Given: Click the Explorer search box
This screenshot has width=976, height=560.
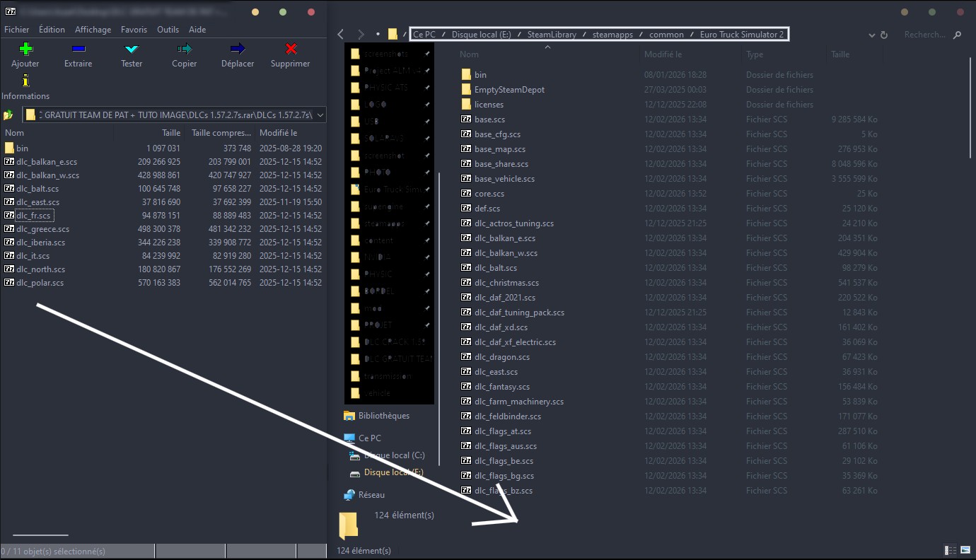Looking at the screenshot, I should [933, 34].
